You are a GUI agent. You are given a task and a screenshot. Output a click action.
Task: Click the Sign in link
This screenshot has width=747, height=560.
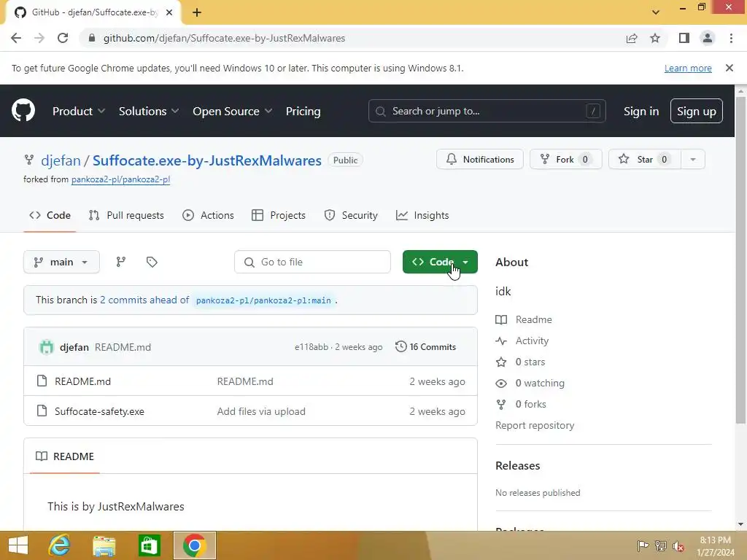(x=641, y=112)
